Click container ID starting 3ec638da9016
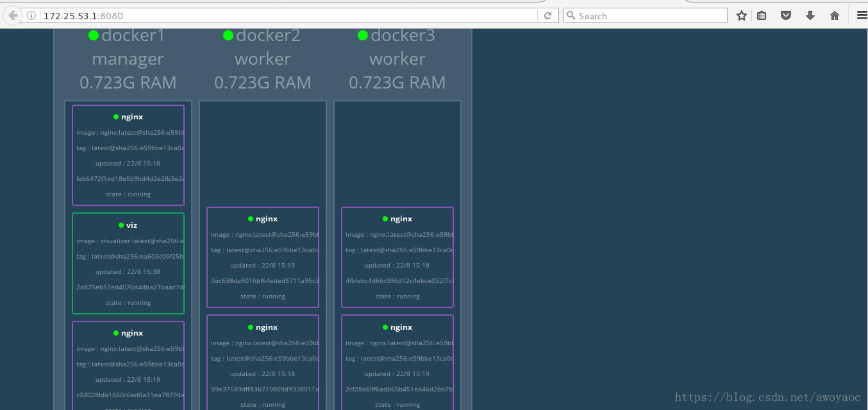This screenshot has width=868, height=410. pos(265,281)
